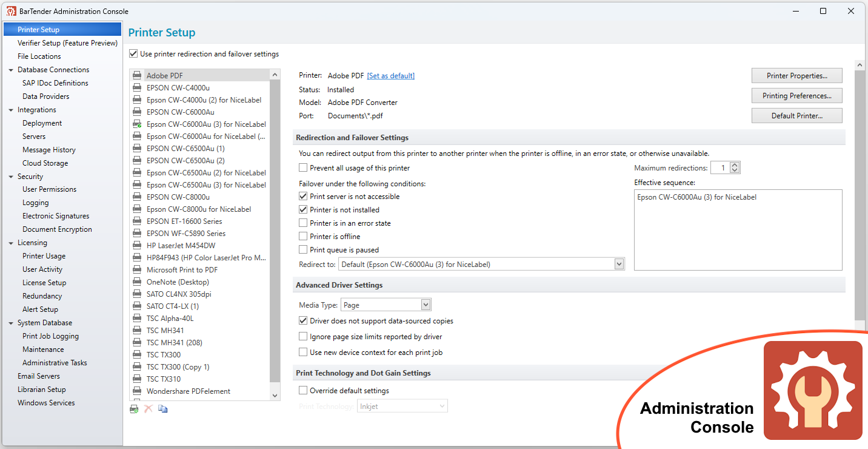The image size is (868, 449).
Task: Open the Media Type dropdown
Action: tap(386, 305)
